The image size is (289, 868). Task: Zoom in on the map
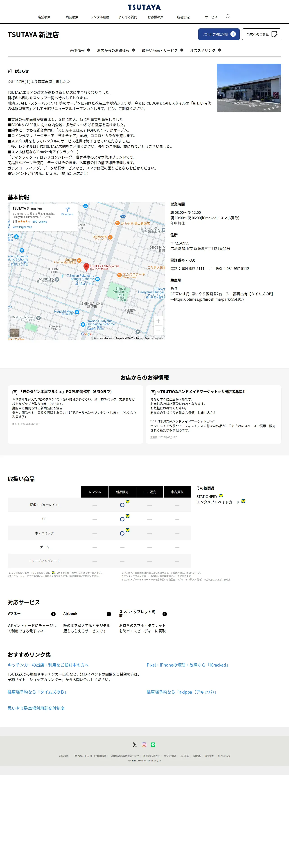click(158, 321)
